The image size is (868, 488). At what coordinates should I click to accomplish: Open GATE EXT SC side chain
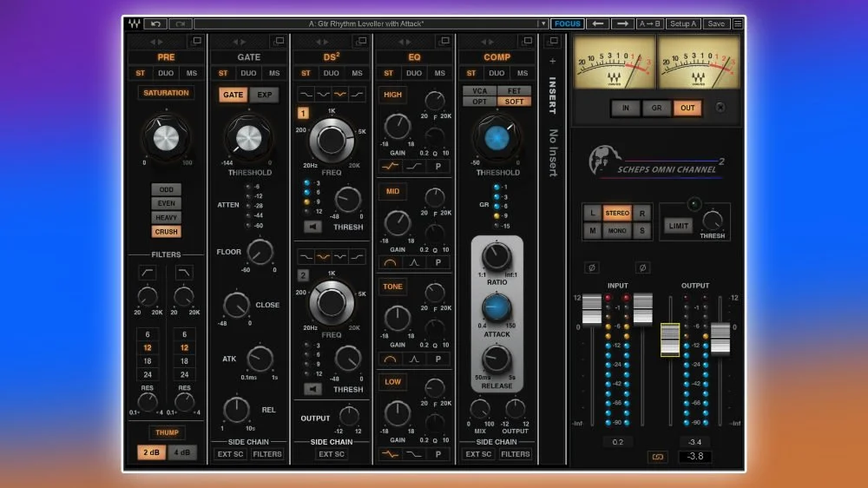(x=230, y=454)
